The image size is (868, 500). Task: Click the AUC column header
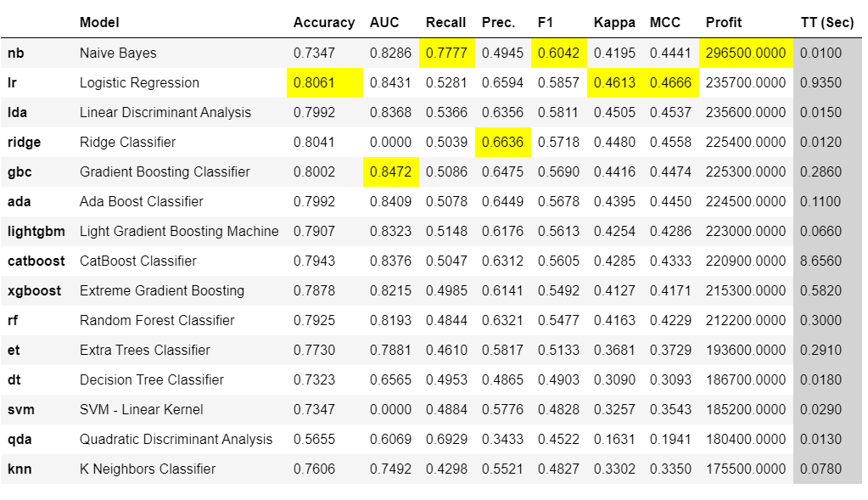(x=384, y=23)
